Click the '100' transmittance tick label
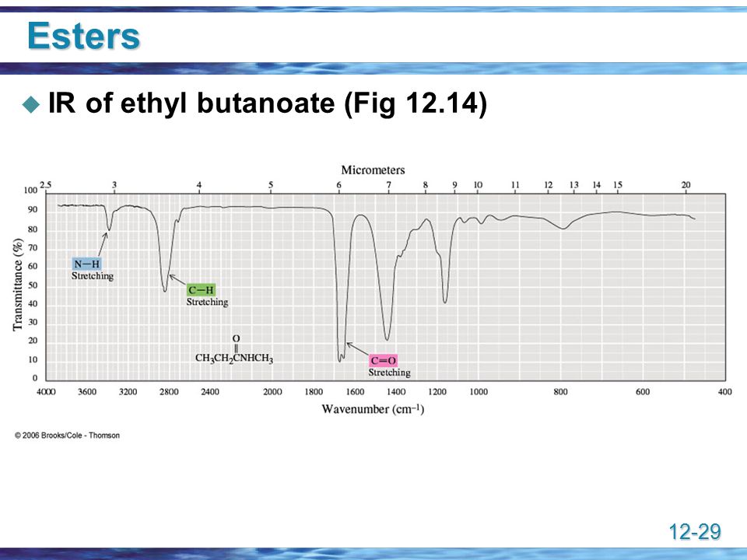The image size is (747, 560). click(x=30, y=191)
